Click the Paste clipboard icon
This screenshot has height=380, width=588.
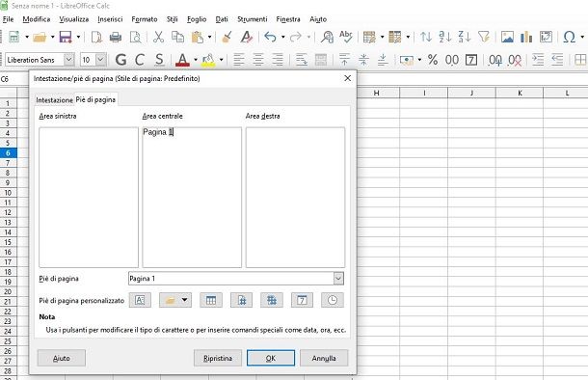coord(198,37)
